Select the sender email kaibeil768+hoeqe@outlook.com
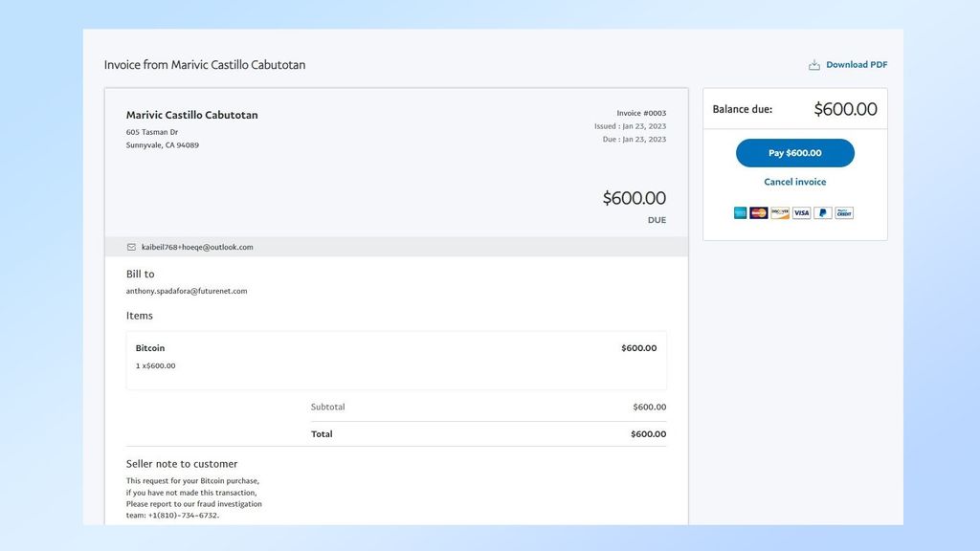This screenshot has height=551, width=980. (197, 247)
